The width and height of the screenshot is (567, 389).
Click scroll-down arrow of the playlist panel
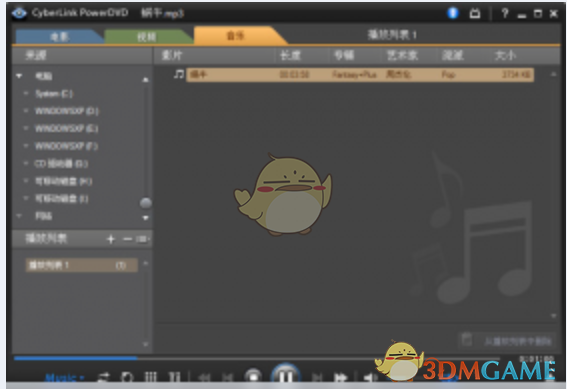145,344
